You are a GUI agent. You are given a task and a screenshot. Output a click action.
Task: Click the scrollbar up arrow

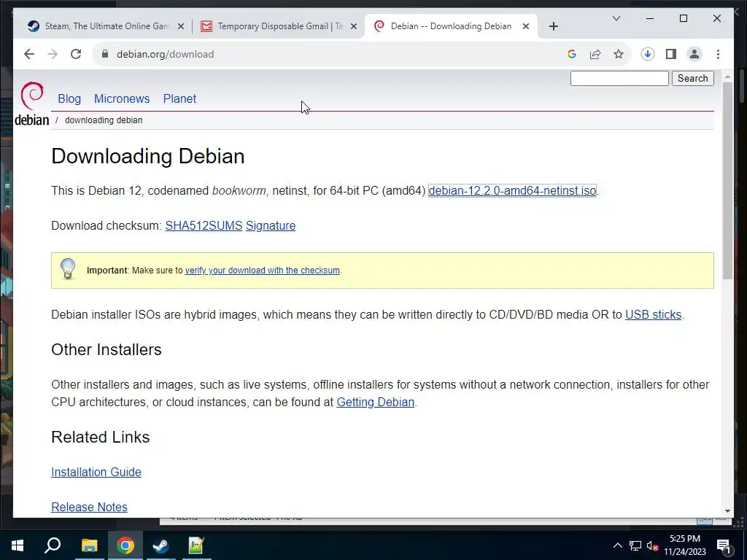[x=727, y=76]
